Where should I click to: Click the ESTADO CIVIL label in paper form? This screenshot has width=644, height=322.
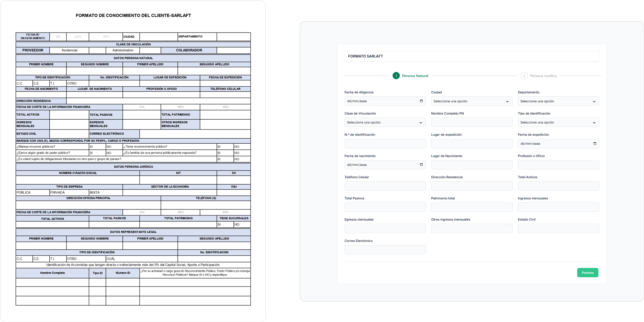(x=33, y=134)
